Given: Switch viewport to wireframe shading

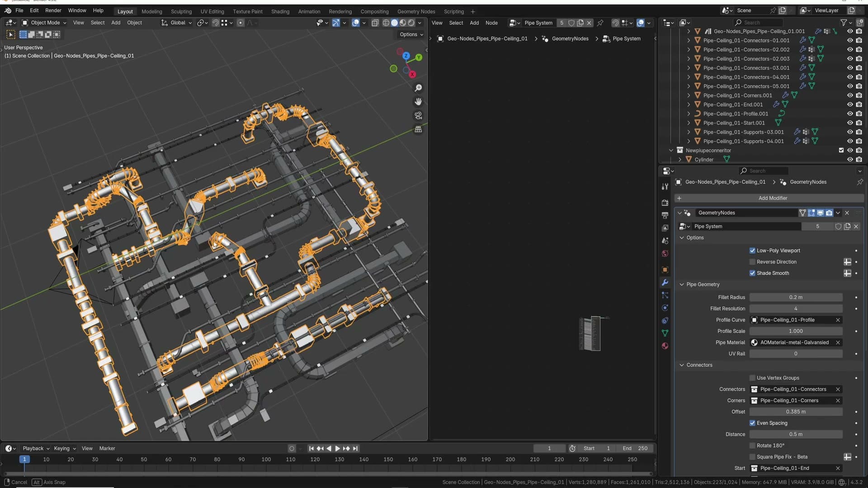Looking at the screenshot, I should [x=386, y=23].
